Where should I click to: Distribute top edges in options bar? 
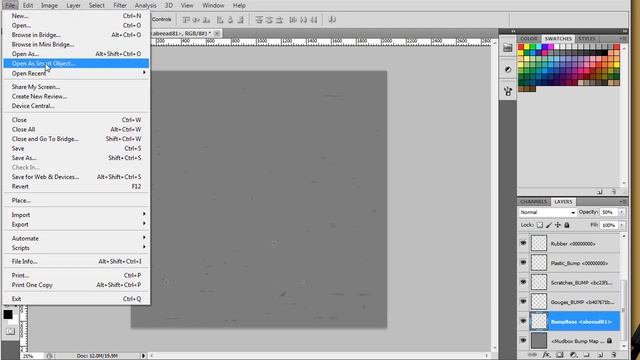coord(259,20)
